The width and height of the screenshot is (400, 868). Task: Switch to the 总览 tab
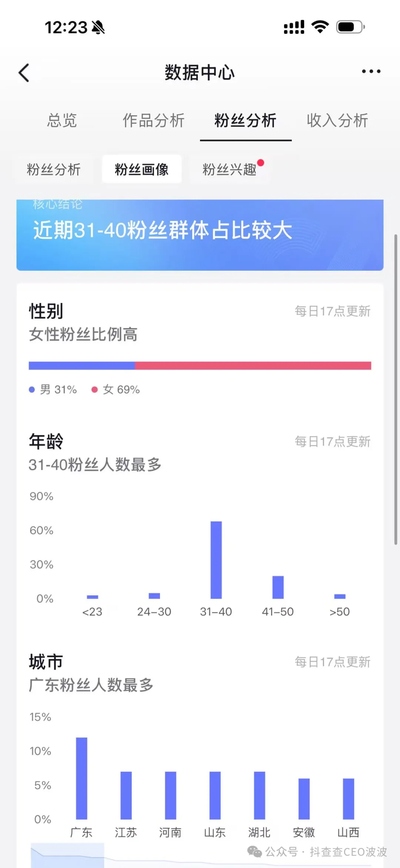click(x=61, y=120)
